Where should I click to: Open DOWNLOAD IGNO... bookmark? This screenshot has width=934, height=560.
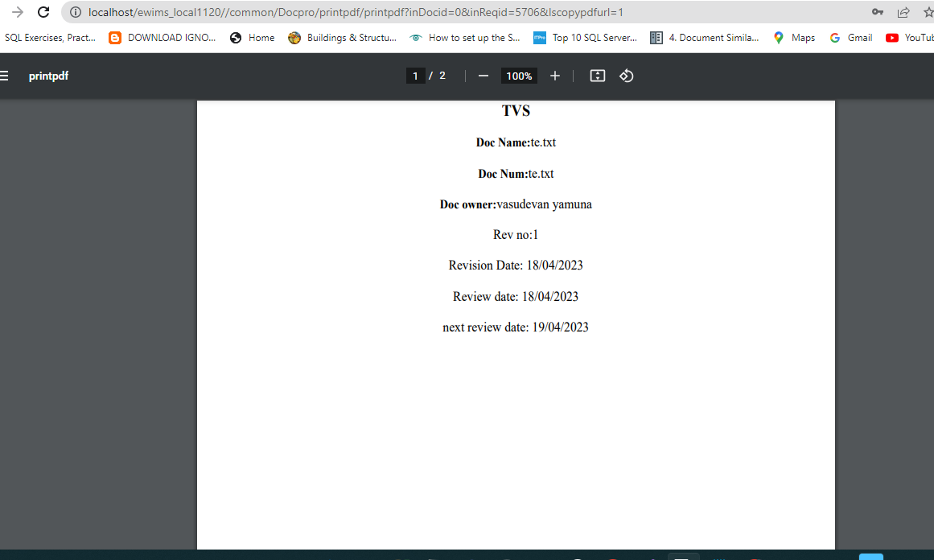[162, 38]
